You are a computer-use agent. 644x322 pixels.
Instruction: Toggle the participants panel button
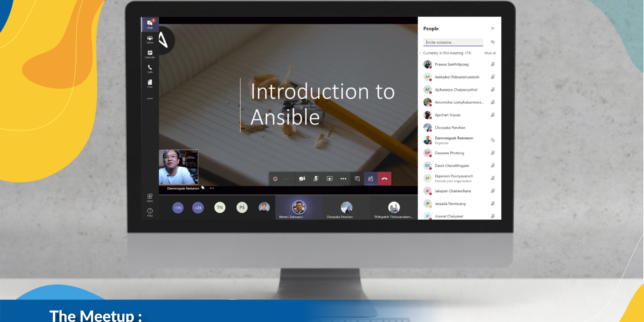[371, 179]
